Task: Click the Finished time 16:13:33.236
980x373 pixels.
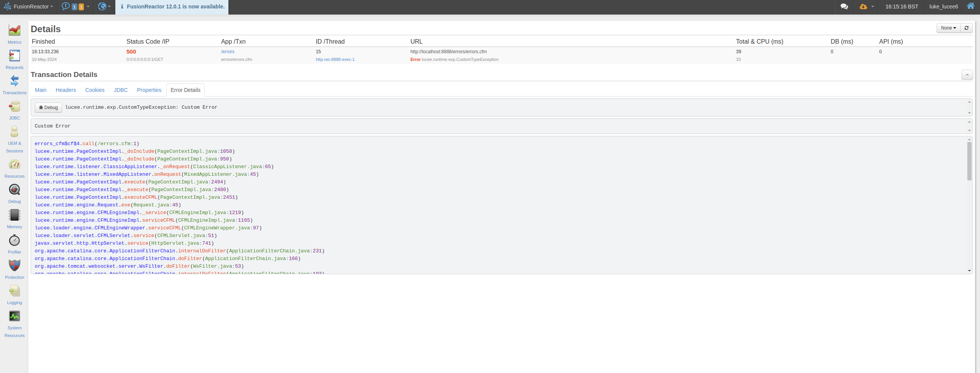Action: pyautogui.click(x=45, y=52)
